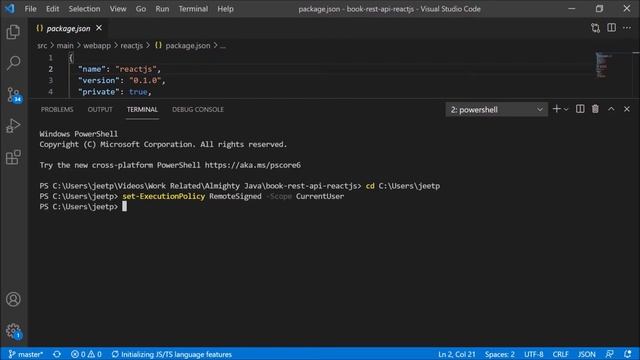
Task: Open notifications bell in status bar
Action: (x=628, y=354)
